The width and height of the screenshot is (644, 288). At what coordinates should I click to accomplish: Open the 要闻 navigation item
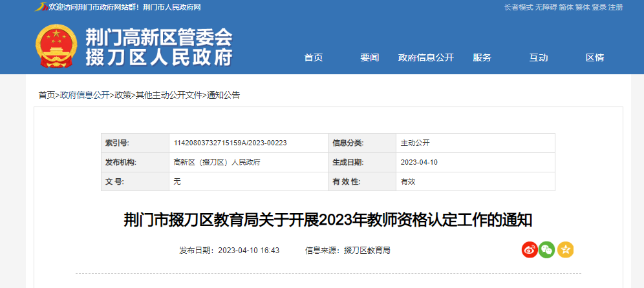click(370, 58)
